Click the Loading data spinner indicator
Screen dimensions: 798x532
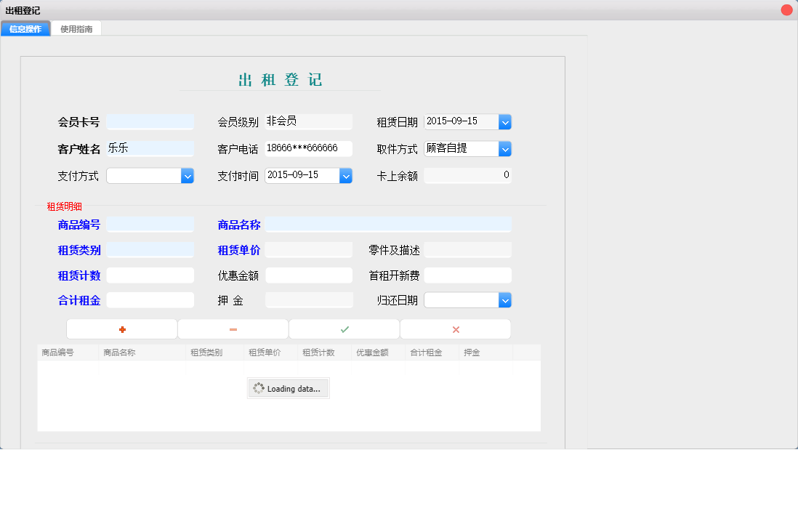coord(288,387)
